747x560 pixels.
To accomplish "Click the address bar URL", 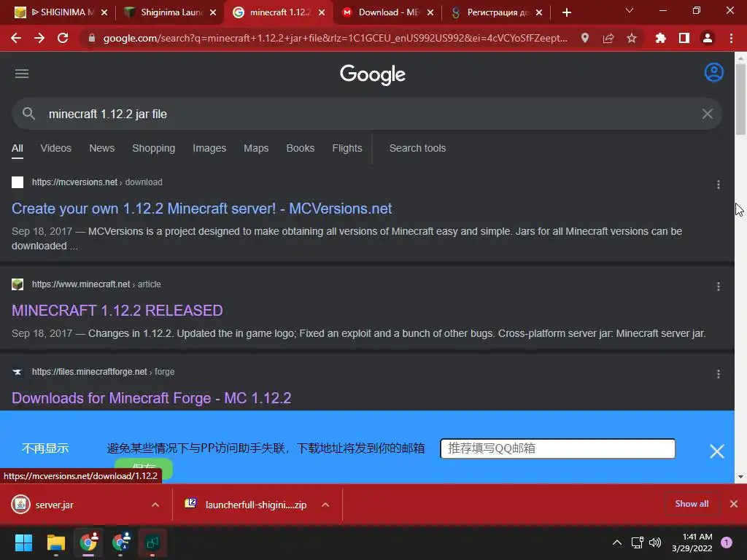I will point(335,38).
